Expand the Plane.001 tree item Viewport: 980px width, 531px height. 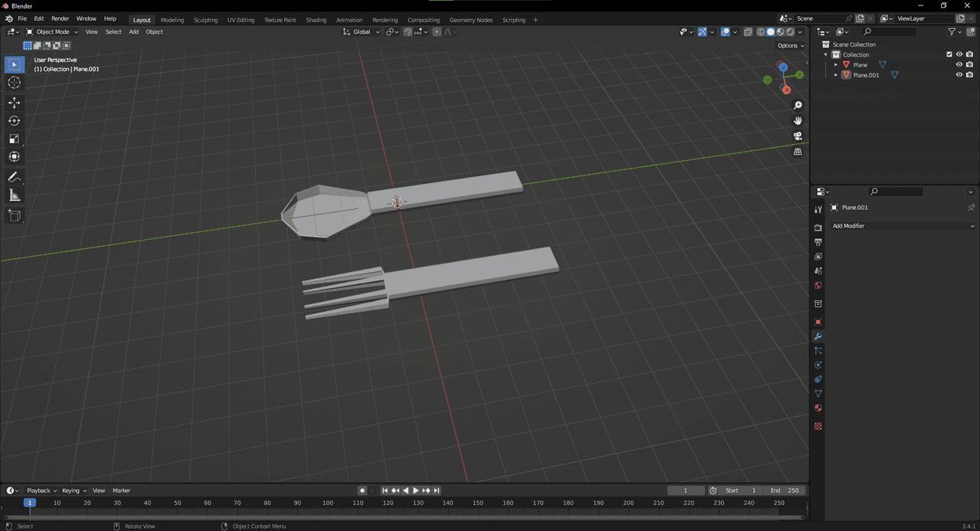836,75
